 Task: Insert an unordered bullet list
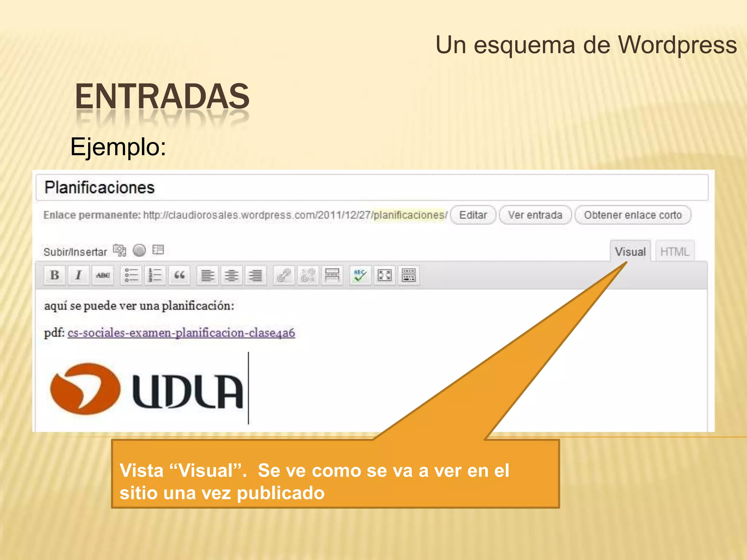(x=131, y=275)
